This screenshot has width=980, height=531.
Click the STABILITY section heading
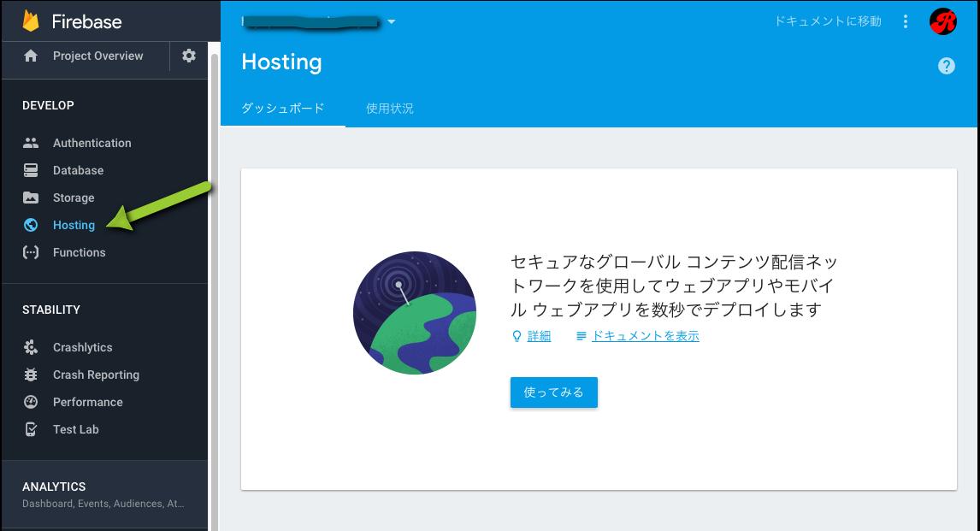(51, 310)
